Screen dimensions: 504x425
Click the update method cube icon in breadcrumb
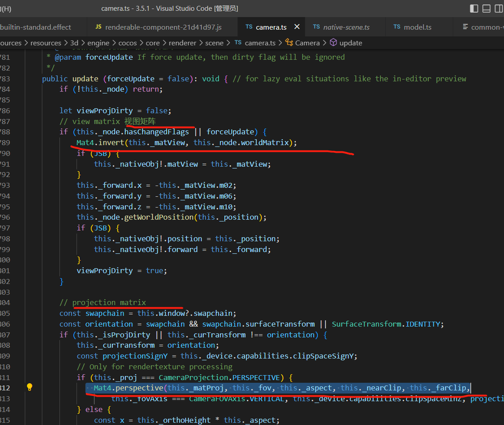333,43
